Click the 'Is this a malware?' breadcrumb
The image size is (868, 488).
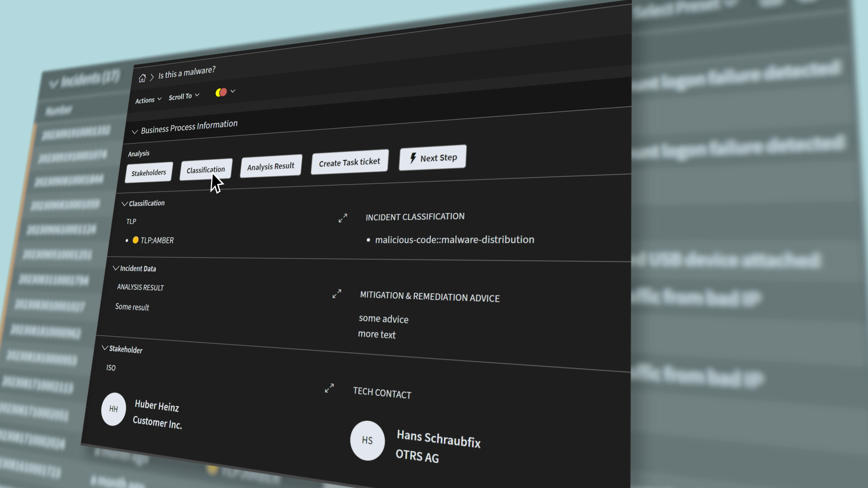[x=187, y=72]
